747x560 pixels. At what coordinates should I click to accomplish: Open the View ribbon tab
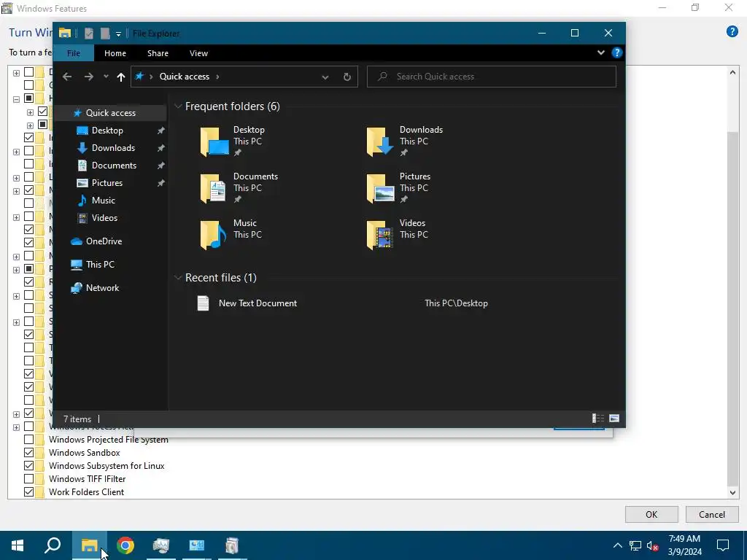pos(198,53)
